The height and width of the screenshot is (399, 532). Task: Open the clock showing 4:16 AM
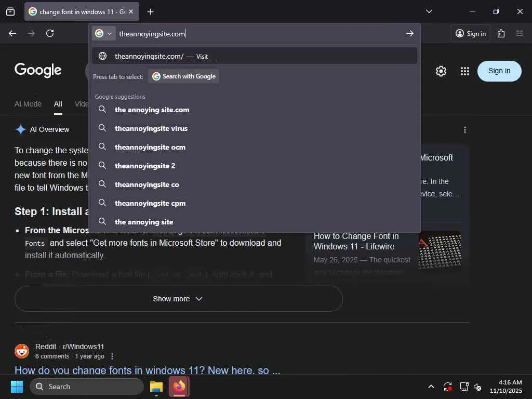(x=506, y=387)
